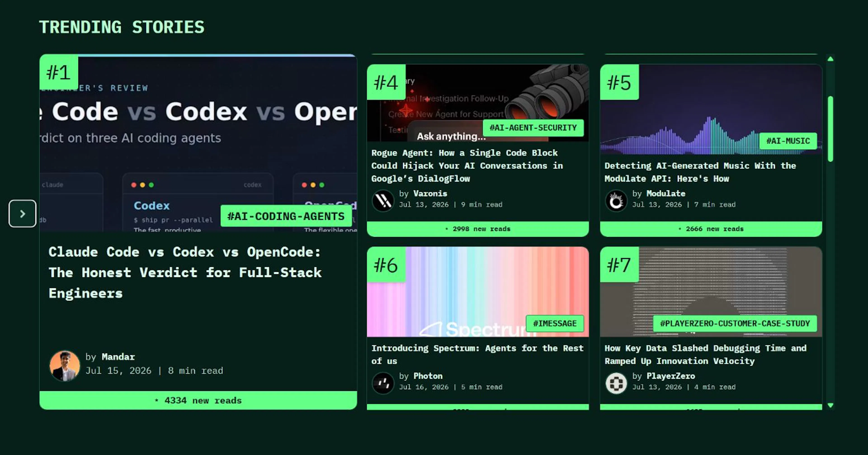The width and height of the screenshot is (868, 455).
Task: Open the Rogue Agent DialogFlow story title
Action: click(467, 165)
